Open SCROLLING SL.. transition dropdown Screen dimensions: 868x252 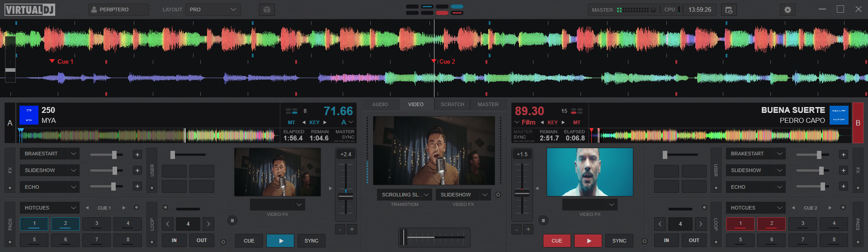405,195
